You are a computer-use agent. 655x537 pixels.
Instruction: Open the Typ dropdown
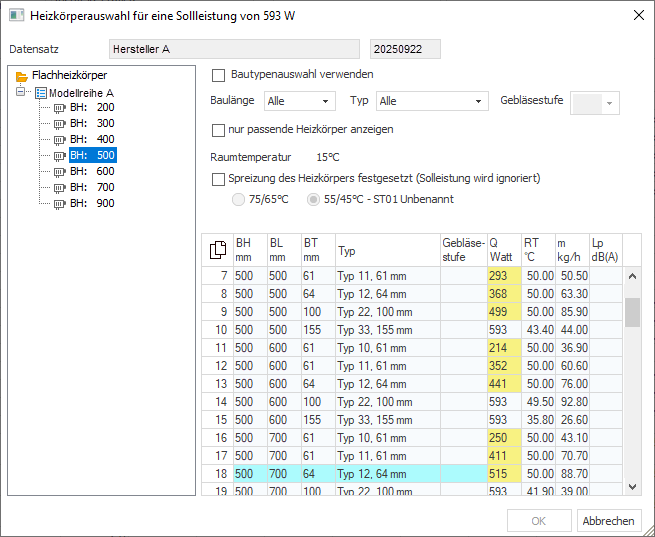click(432, 101)
